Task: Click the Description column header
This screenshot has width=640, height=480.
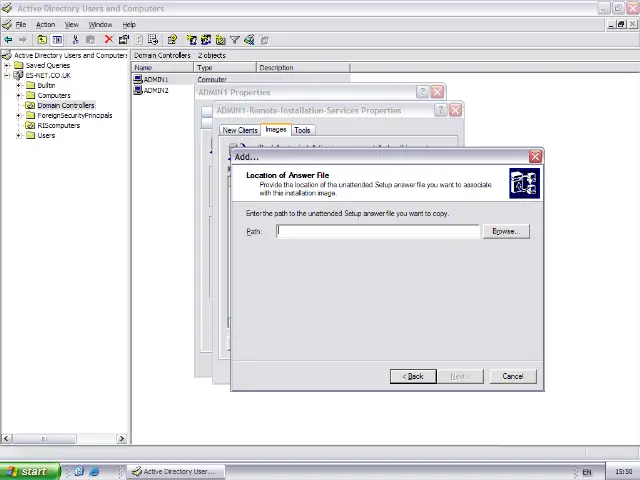Action: click(303, 67)
